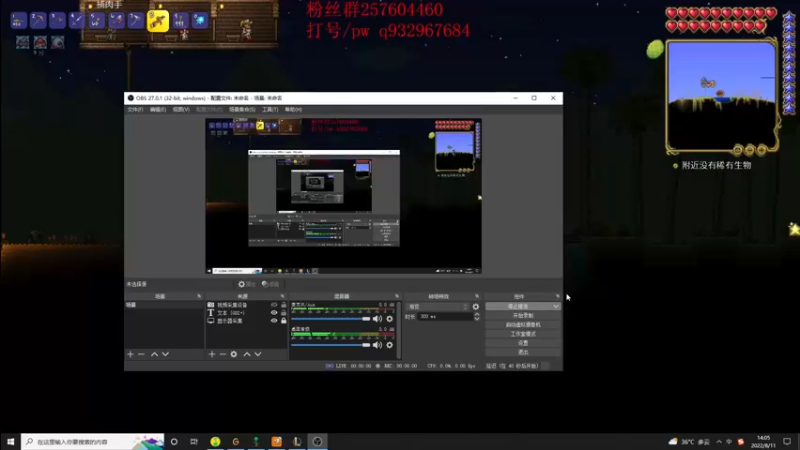The height and width of the screenshot is (450, 800).
Task: Click the display capture monitor icon
Action: (x=211, y=321)
